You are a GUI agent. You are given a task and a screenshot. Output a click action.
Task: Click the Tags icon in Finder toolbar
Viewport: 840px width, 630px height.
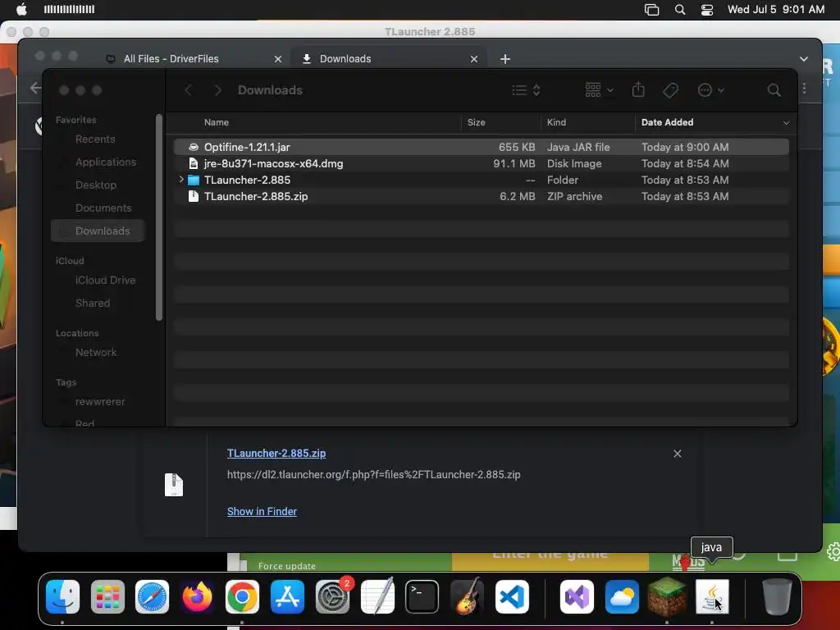(670, 90)
